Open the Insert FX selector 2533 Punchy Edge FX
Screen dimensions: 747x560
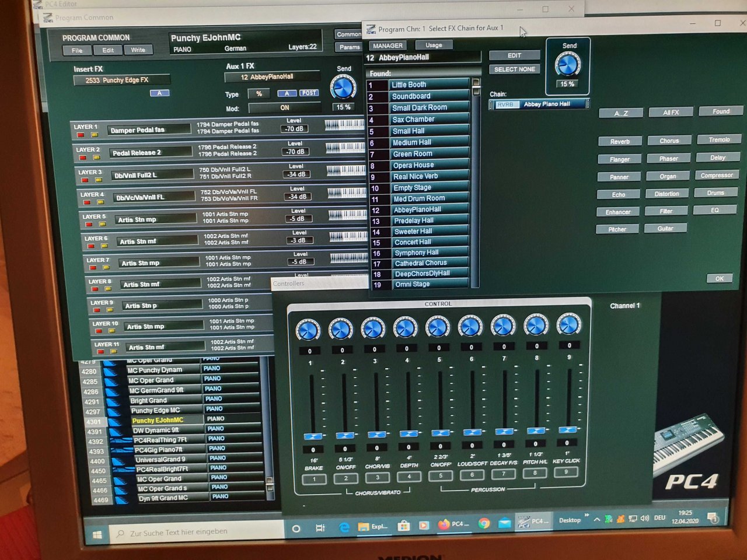122,80
